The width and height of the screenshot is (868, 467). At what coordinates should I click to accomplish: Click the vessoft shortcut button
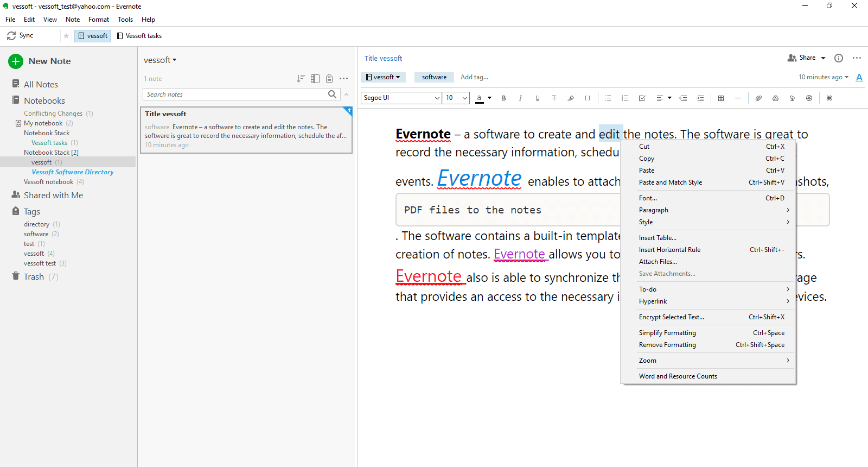tap(93, 36)
